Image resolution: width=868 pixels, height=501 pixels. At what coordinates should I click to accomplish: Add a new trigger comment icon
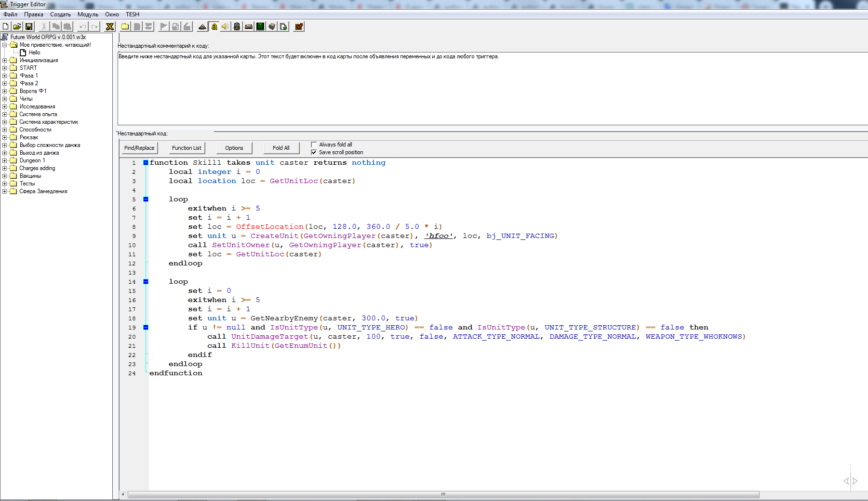(x=148, y=26)
